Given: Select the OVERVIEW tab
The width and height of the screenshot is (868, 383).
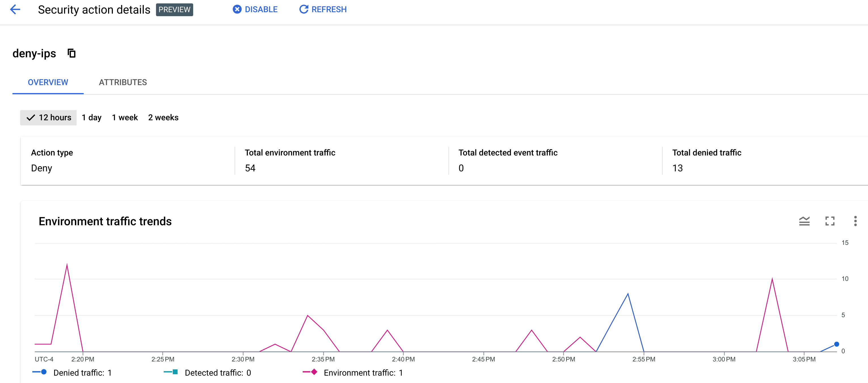Looking at the screenshot, I should (x=48, y=82).
